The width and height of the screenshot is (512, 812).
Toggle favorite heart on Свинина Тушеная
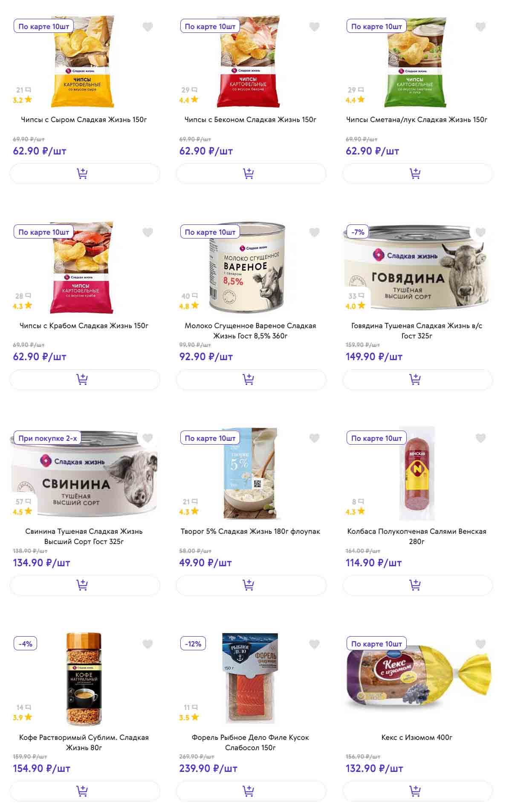tap(148, 438)
